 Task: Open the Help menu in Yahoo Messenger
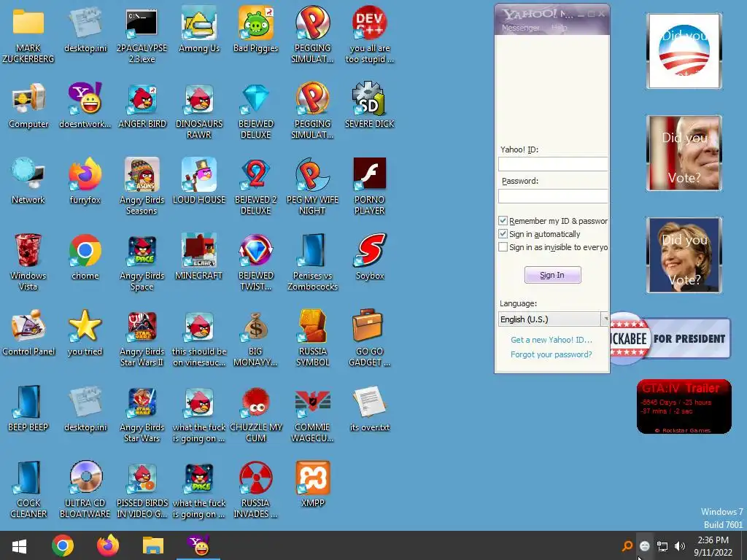point(560,28)
